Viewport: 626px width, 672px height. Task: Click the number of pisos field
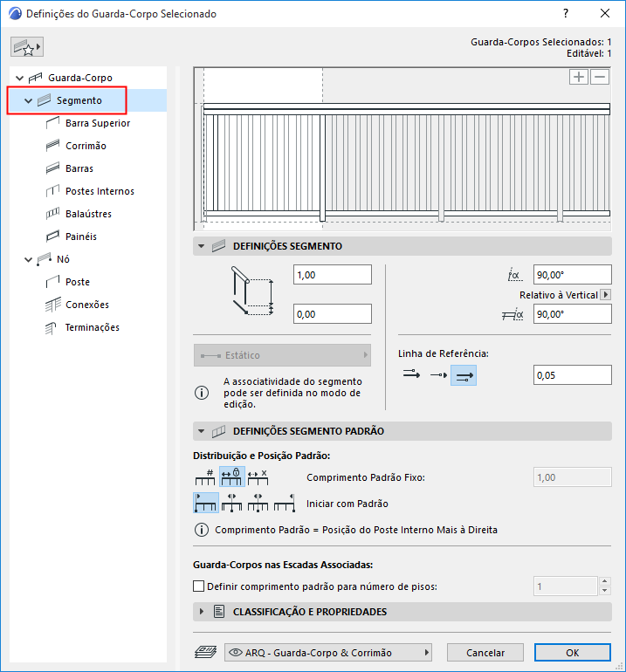pos(566,586)
